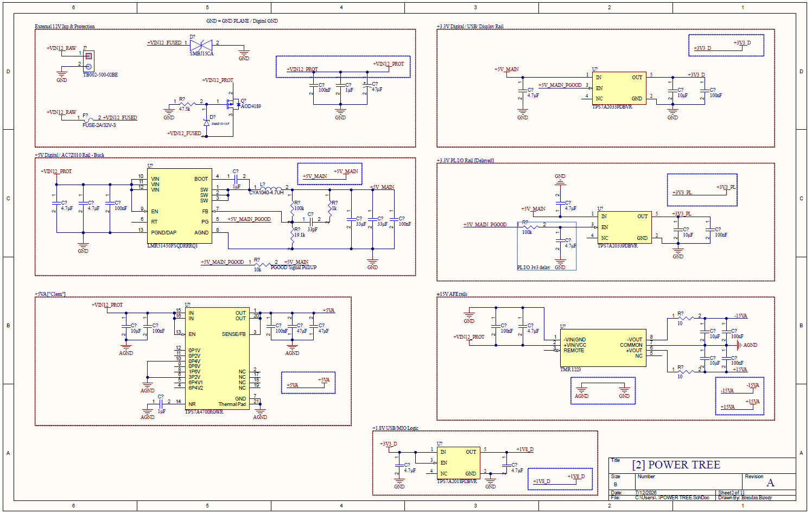Click the GND symbol below SMBJ15CA diode
The height and width of the screenshot is (514, 812).
244,54
